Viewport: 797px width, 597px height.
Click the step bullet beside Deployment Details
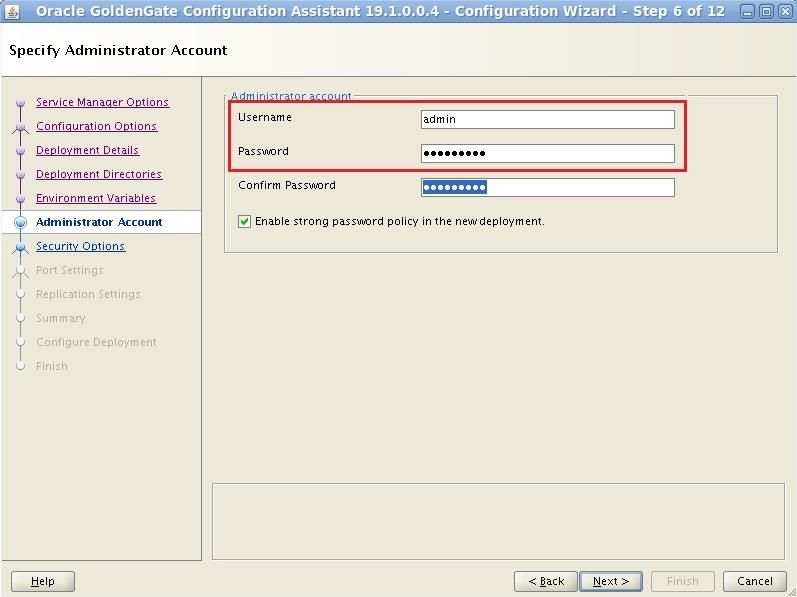20,150
